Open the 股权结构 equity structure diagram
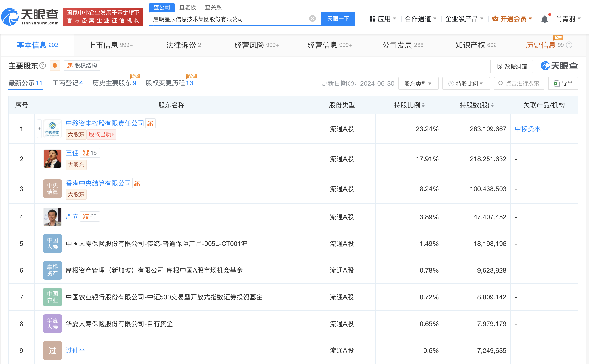 point(82,66)
